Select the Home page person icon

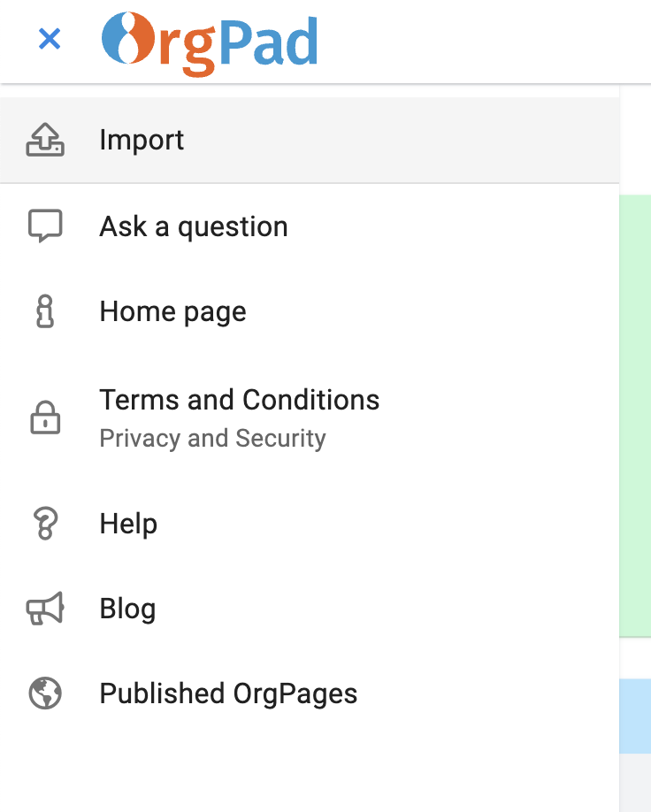pos(44,310)
